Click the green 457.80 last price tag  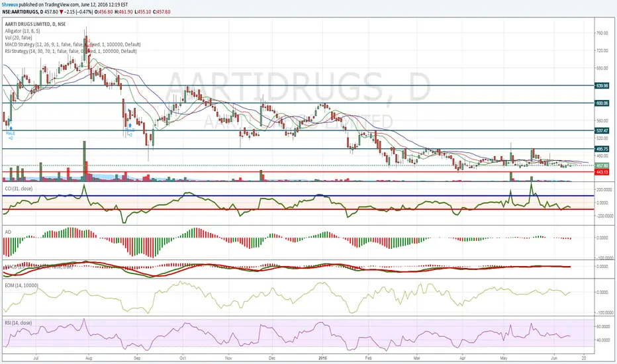[x=602, y=166]
